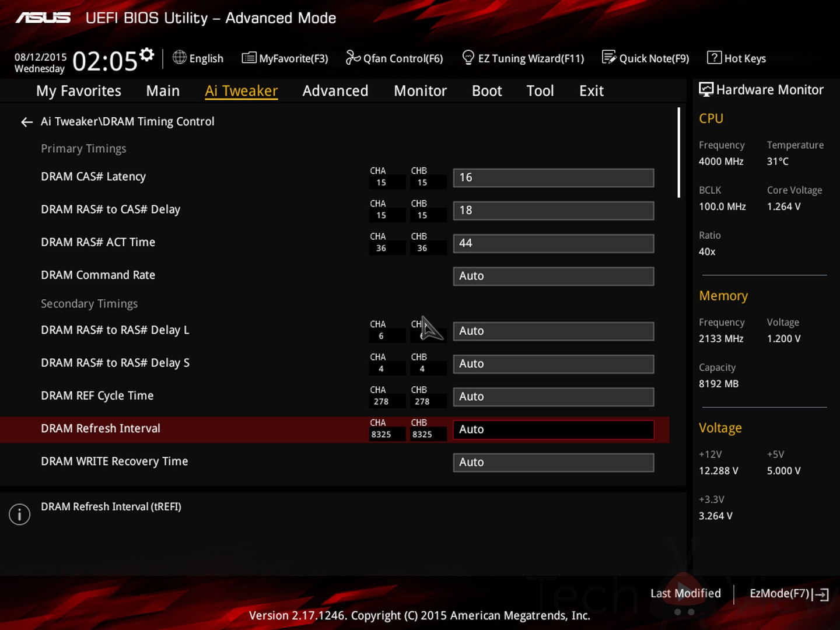This screenshot has height=630, width=840.
Task: Click the Last Modified button
Action: click(685, 593)
